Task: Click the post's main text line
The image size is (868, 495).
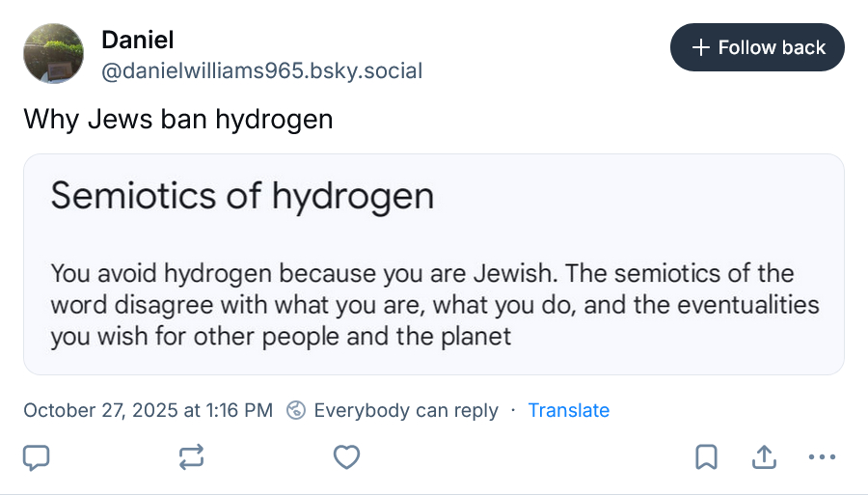Action: tap(178, 120)
